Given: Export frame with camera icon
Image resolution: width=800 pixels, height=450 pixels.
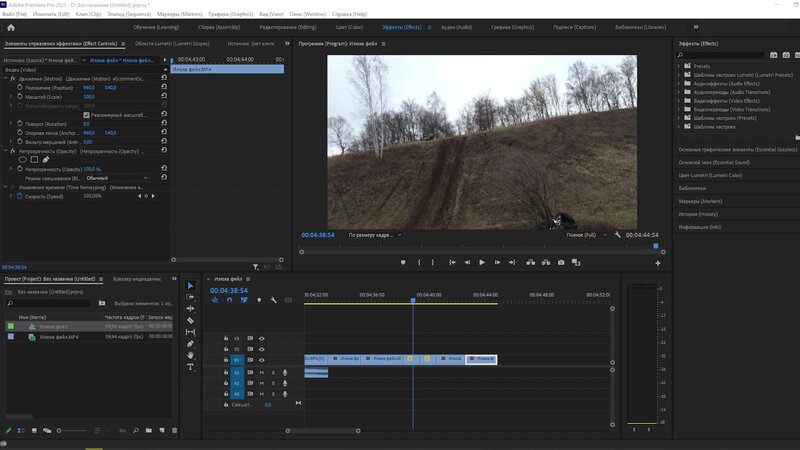Looking at the screenshot, I should tap(561, 262).
